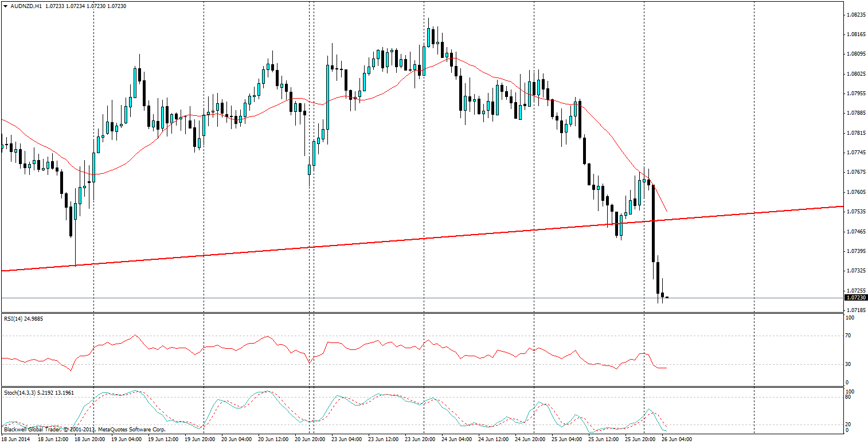Click the 1.07675 price axis label
The image size is (868, 444).
tap(857, 172)
